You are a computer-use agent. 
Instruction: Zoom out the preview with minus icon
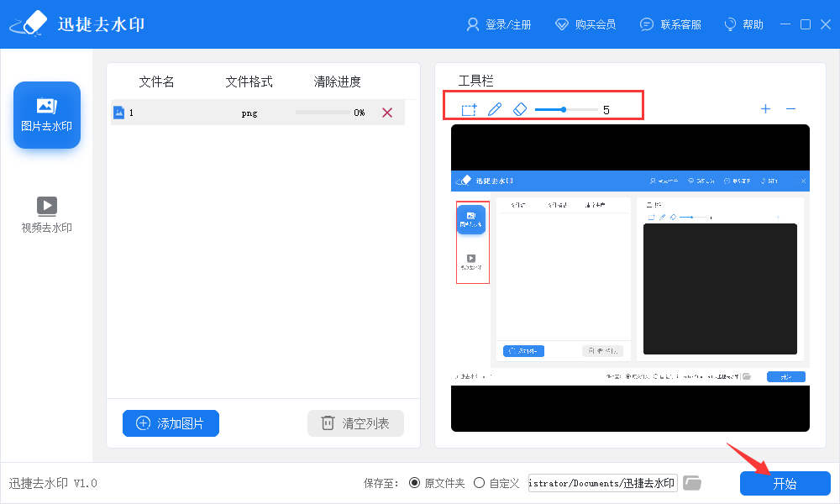coord(790,109)
